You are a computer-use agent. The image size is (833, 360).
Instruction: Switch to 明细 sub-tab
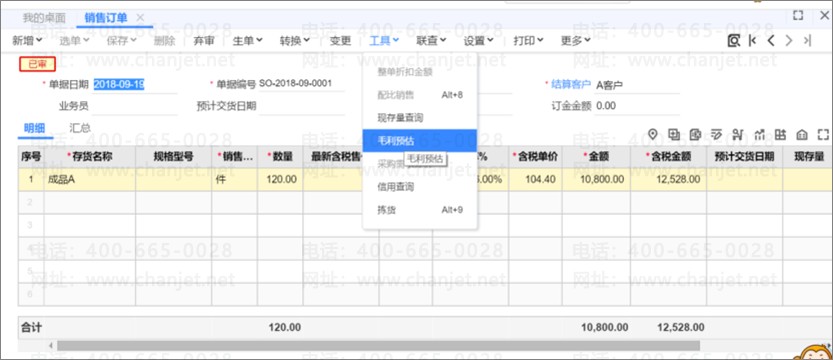point(35,128)
